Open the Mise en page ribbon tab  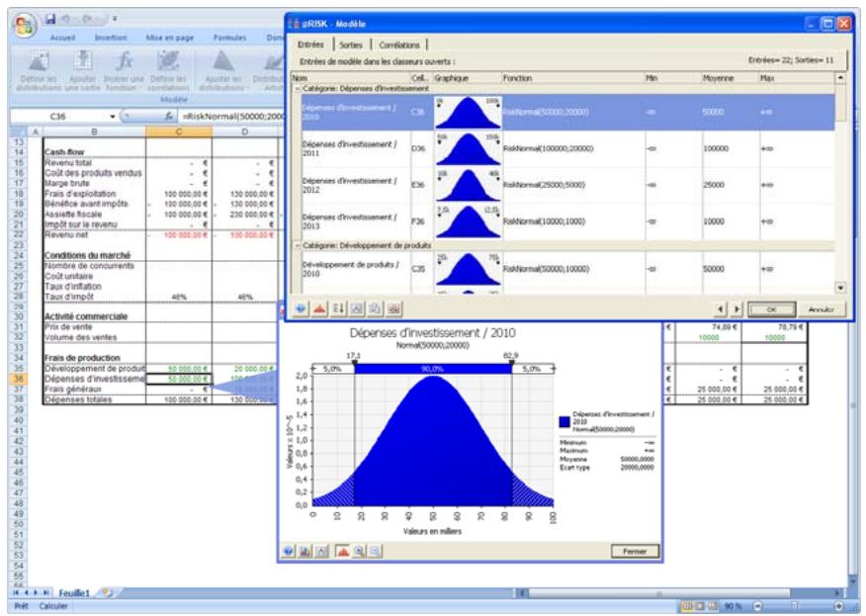[167, 38]
